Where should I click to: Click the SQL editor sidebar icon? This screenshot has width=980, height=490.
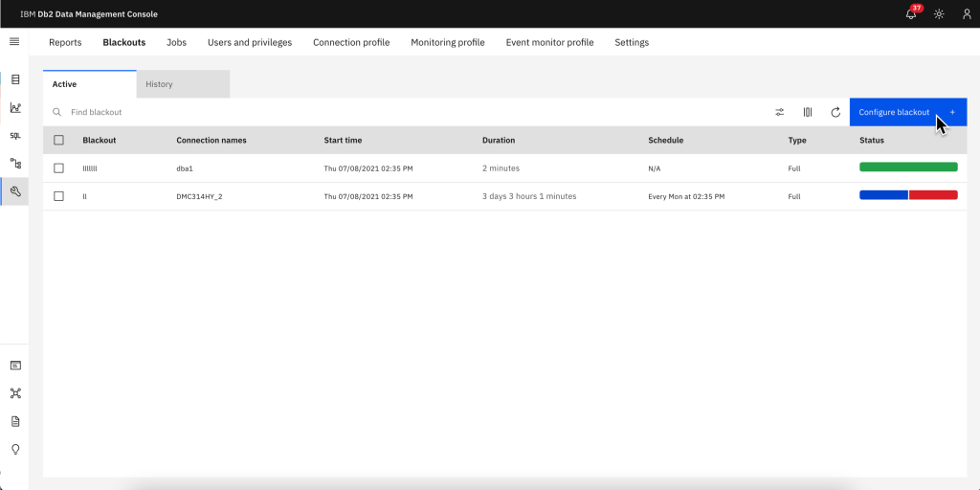15,136
